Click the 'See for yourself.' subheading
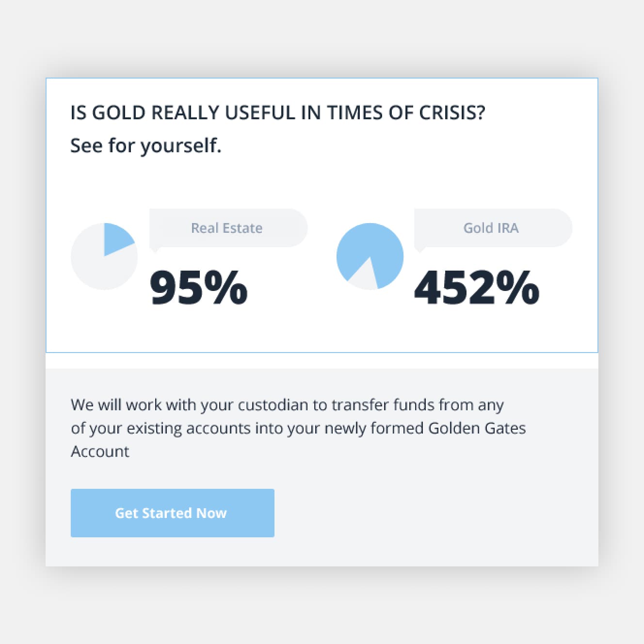Screen dimensions: 644x644 [x=146, y=145]
